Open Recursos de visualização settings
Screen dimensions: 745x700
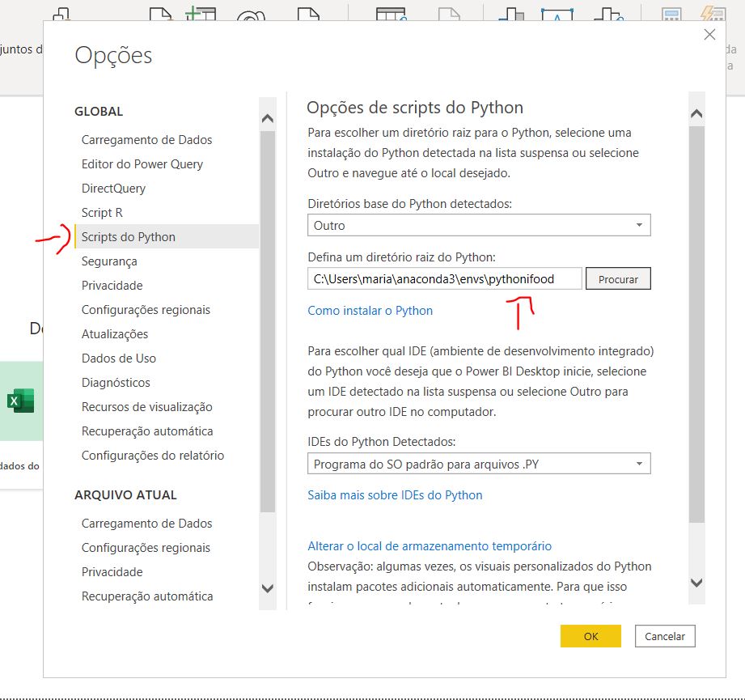pyautogui.click(x=146, y=407)
